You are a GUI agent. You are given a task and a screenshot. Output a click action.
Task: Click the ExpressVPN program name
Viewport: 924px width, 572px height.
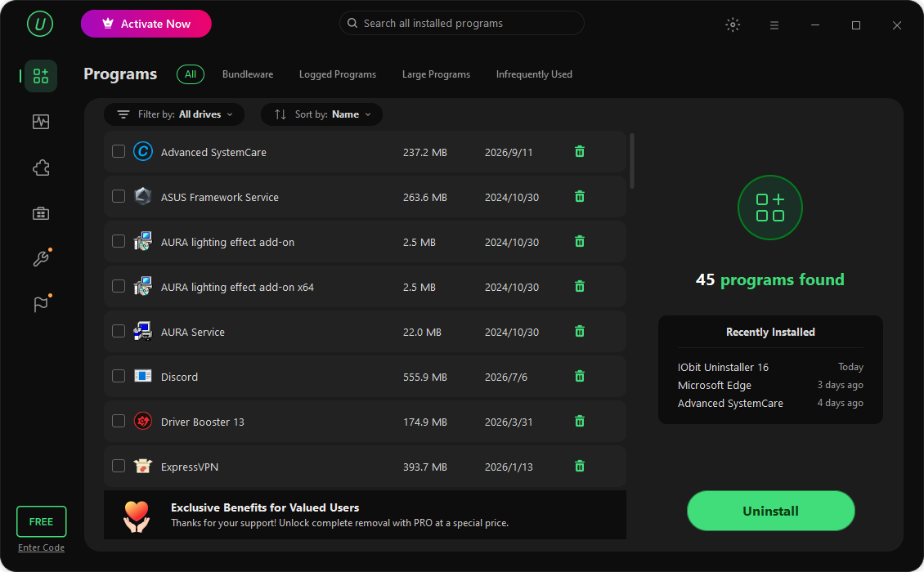click(190, 467)
